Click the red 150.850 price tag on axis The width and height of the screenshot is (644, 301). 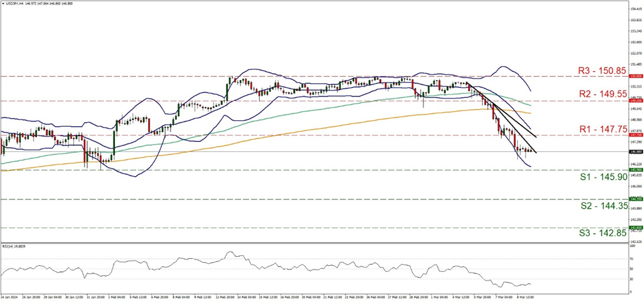[635, 77]
